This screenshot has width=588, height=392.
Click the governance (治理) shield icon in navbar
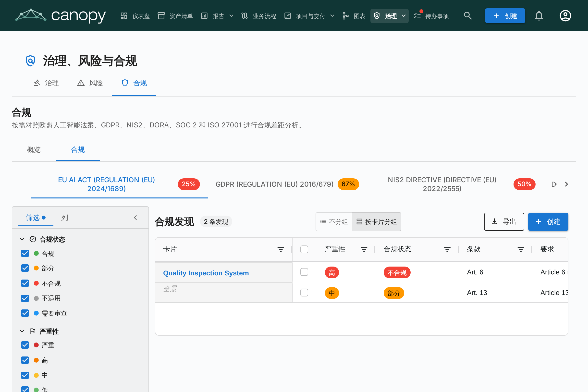377,16
